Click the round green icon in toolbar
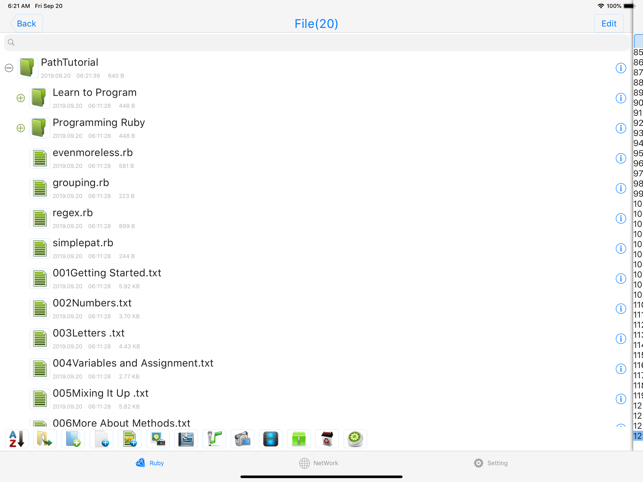The width and height of the screenshot is (643, 482). click(x=355, y=439)
